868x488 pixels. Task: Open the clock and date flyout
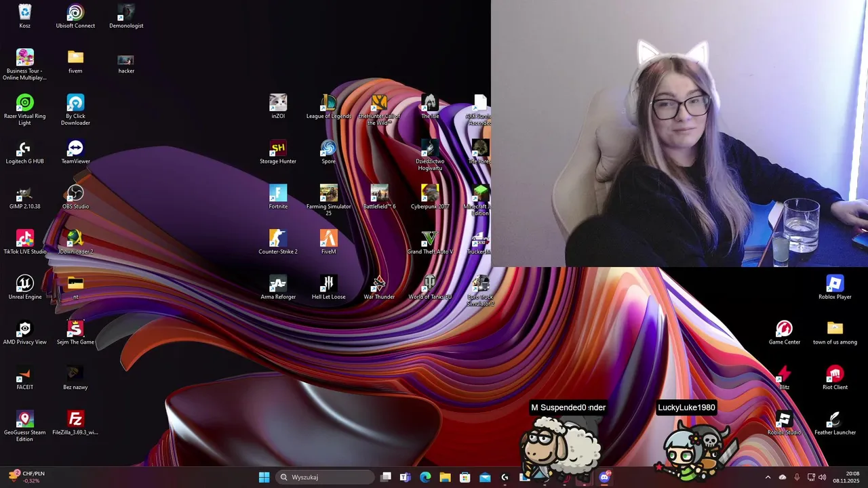(x=848, y=477)
